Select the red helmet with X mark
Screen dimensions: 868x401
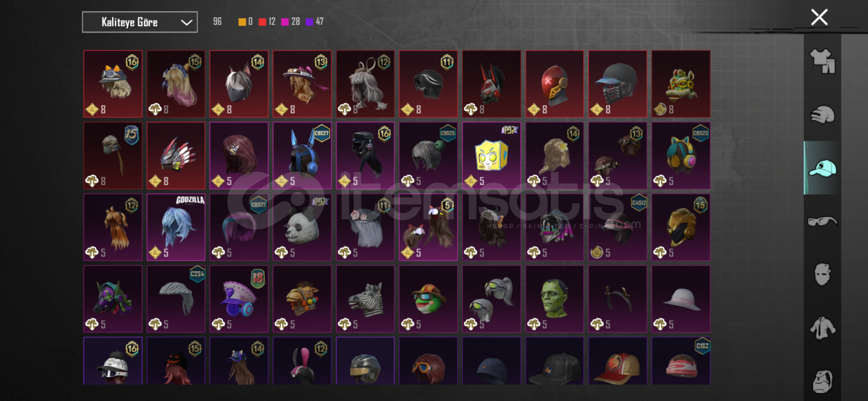pyautogui.click(x=555, y=84)
